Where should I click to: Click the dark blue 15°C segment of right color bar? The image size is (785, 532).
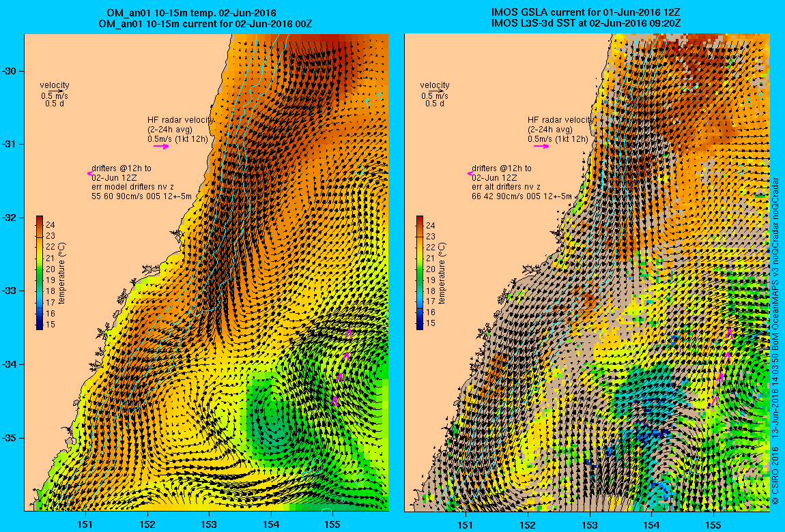(420, 324)
